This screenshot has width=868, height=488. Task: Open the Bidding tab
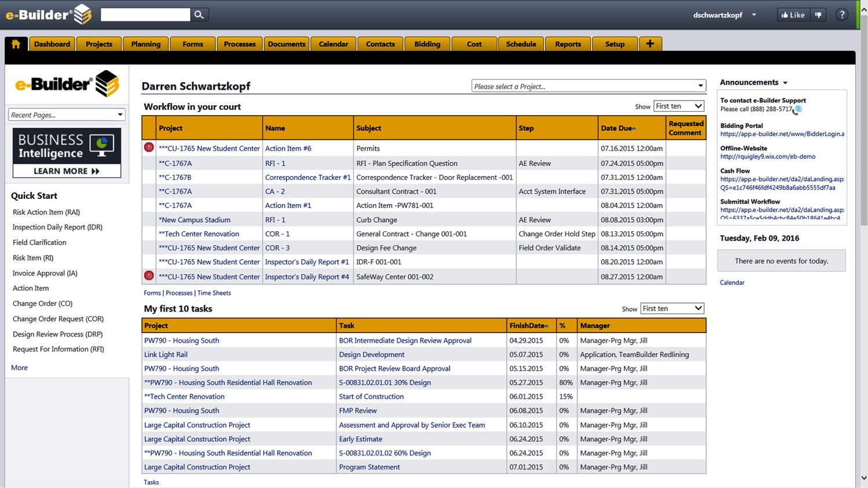pyautogui.click(x=427, y=44)
